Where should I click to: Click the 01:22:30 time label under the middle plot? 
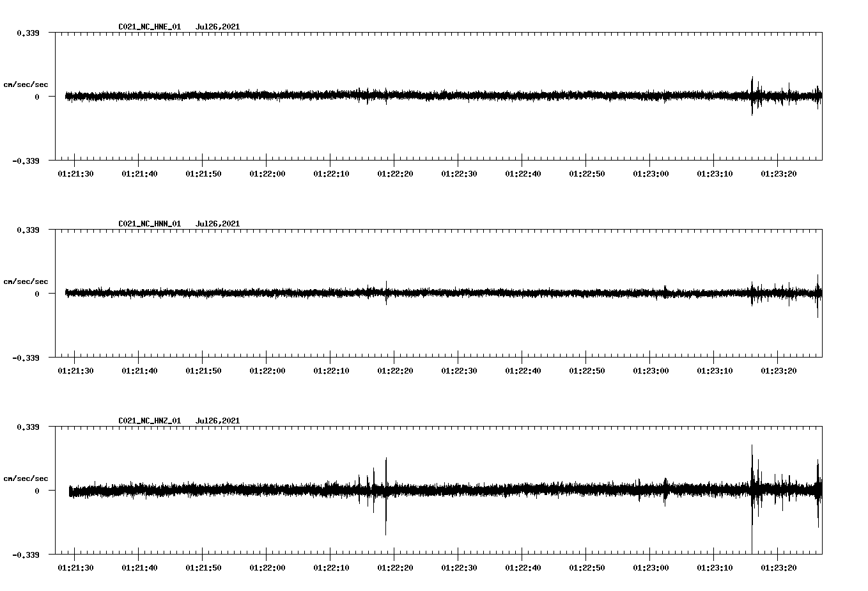(x=458, y=368)
